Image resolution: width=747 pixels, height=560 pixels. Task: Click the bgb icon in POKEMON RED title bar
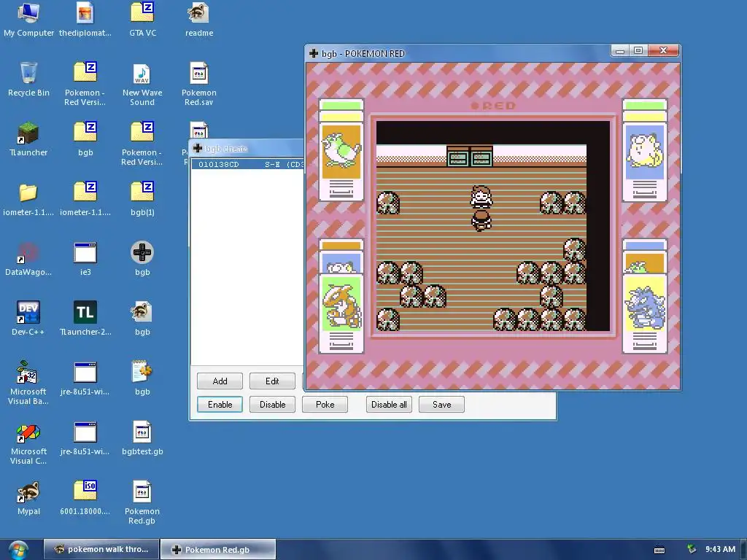pos(314,53)
